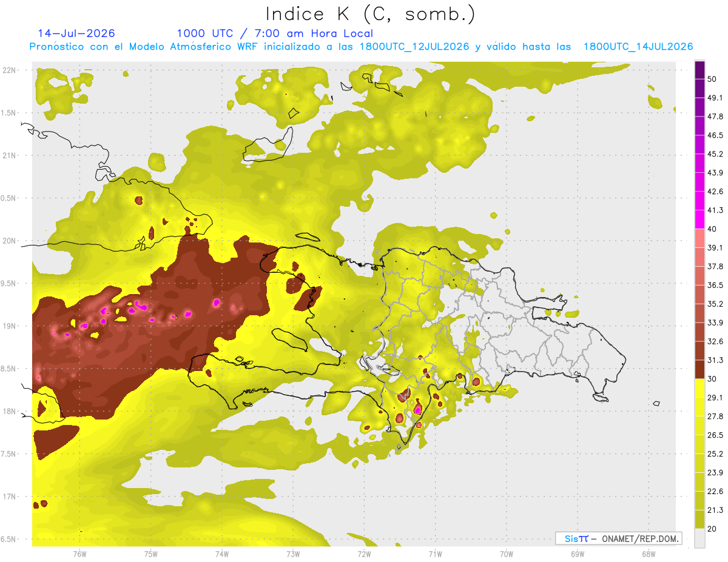Click latitude label "18N"
Image resolution: width=728 pixels, height=562 pixels.
pos(9,411)
